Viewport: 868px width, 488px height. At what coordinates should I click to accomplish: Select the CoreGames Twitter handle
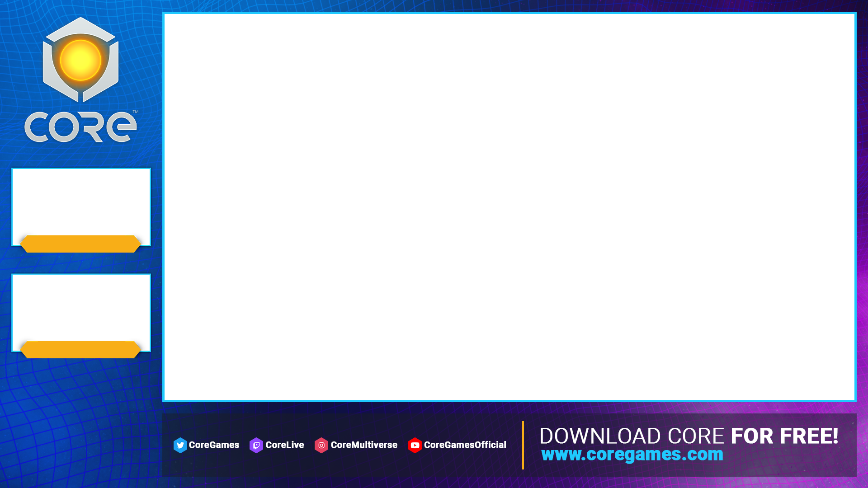214,445
